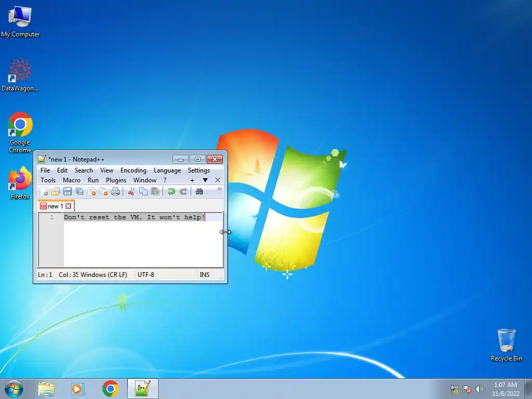Select the Google Chrome desktop shortcut

tap(20, 132)
